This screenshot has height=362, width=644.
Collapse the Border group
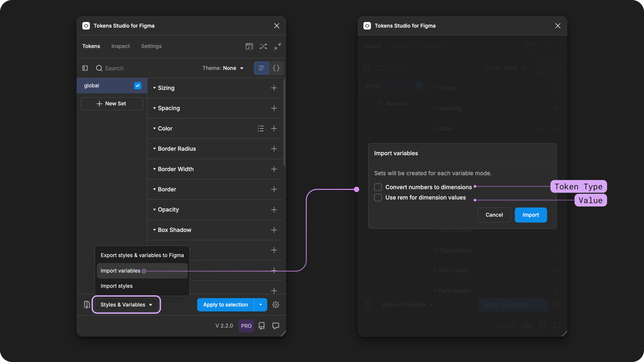(154, 189)
